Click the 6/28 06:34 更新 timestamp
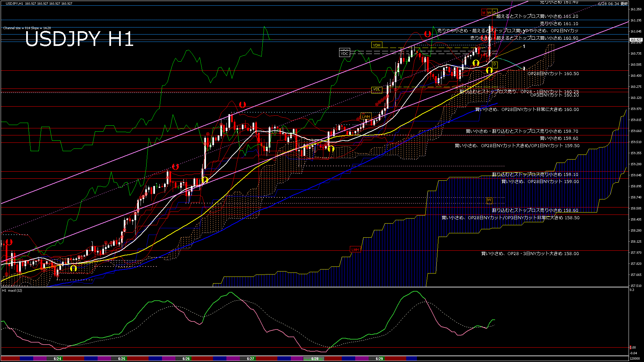 [x=613, y=4]
